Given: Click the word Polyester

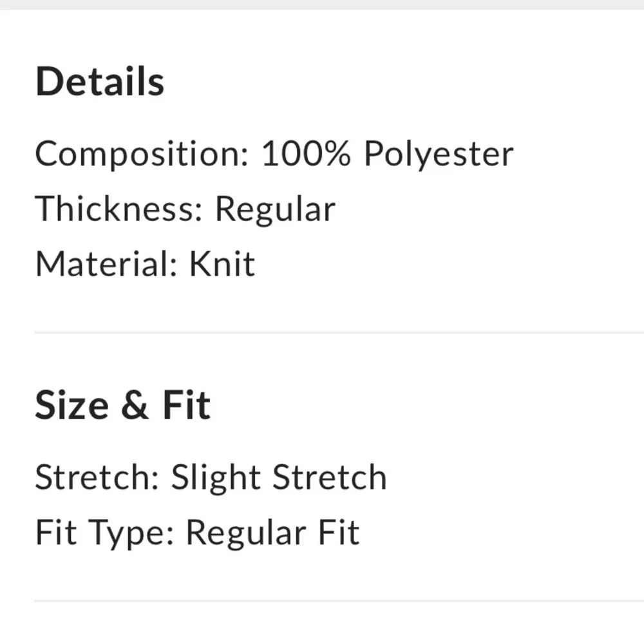Looking at the screenshot, I should (x=439, y=154).
